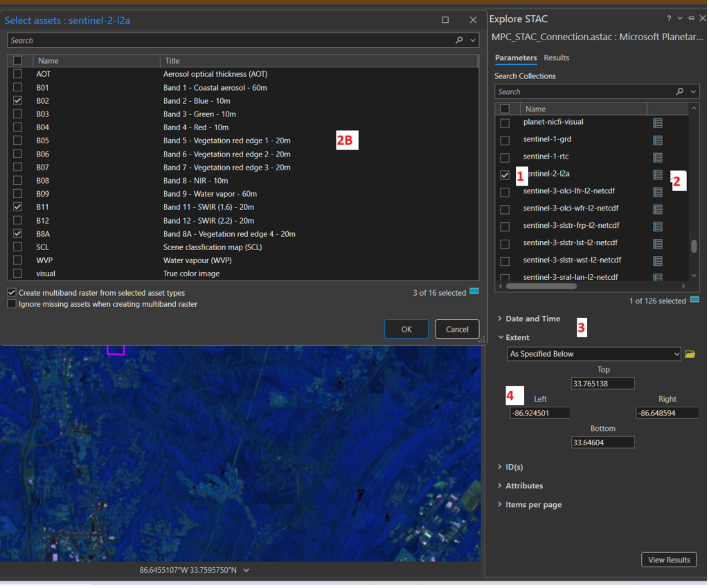Screen dimensions: 709x588
Task: Click the View Results button
Action: [669, 560]
